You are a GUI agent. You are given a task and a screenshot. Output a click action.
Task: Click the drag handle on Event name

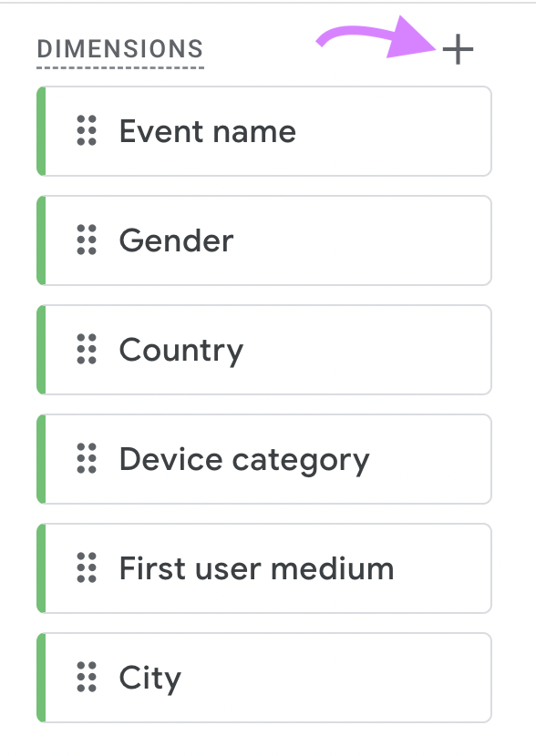point(85,131)
